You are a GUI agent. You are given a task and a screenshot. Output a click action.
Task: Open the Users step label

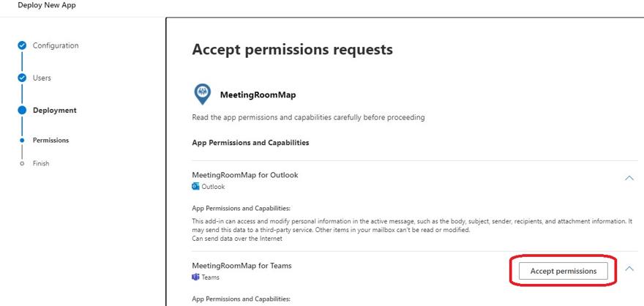click(x=42, y=78)
